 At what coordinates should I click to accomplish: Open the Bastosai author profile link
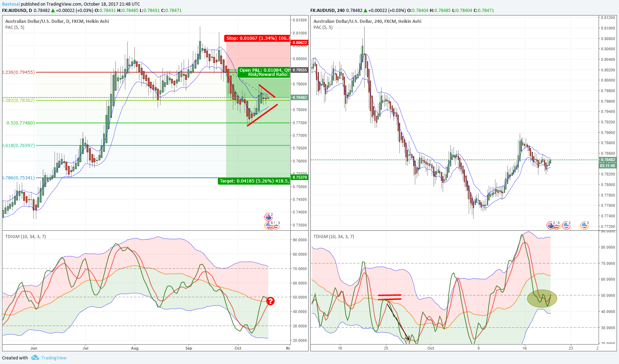click(11, 4)
